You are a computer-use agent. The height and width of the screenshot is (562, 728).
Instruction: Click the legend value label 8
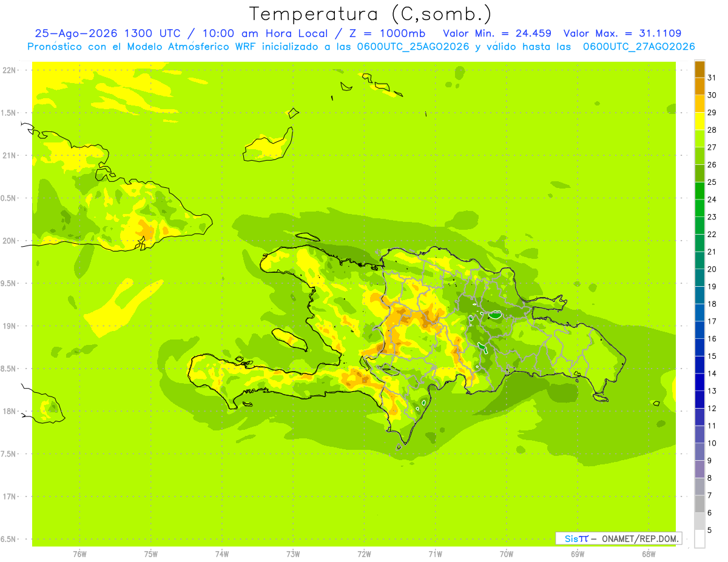point(710,478)
